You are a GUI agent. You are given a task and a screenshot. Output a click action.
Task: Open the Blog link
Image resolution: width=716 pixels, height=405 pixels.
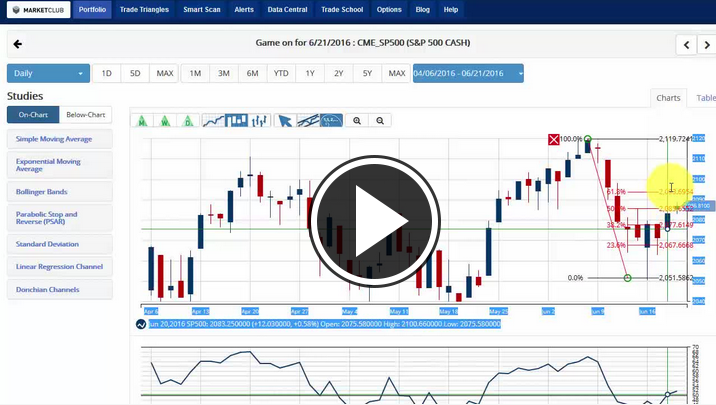tap(422, 10)
